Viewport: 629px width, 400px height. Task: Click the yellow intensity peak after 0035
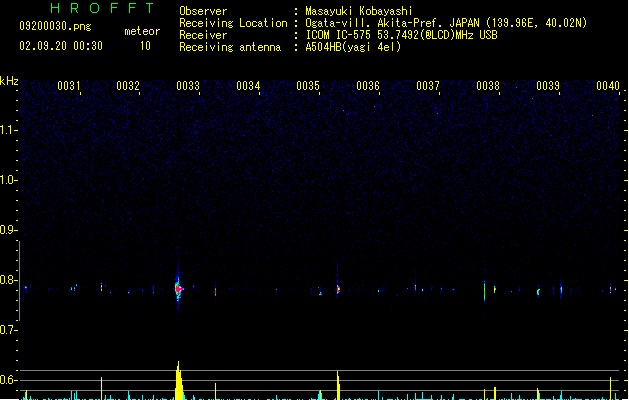(338, 385)
